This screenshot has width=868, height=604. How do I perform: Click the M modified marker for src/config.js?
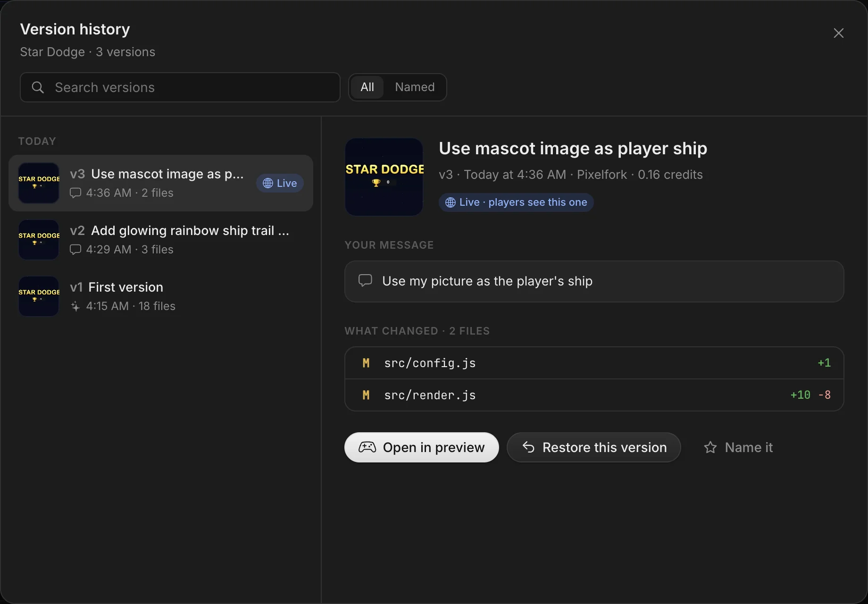pos(366,363)
